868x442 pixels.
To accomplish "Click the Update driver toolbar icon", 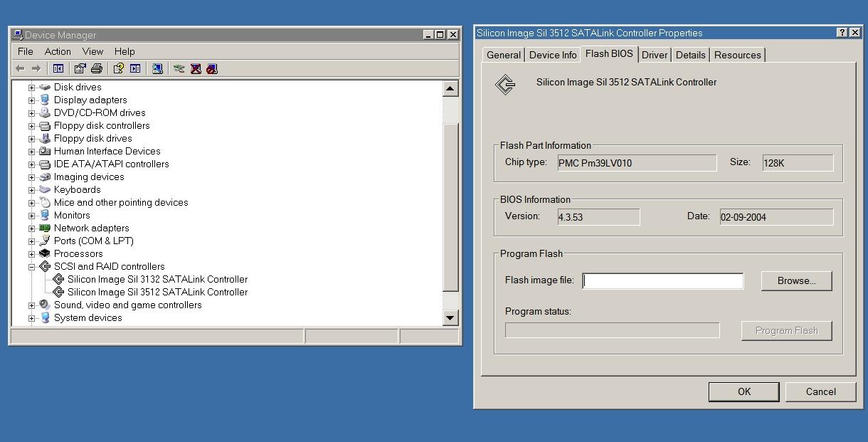I will tap(179, 68).
